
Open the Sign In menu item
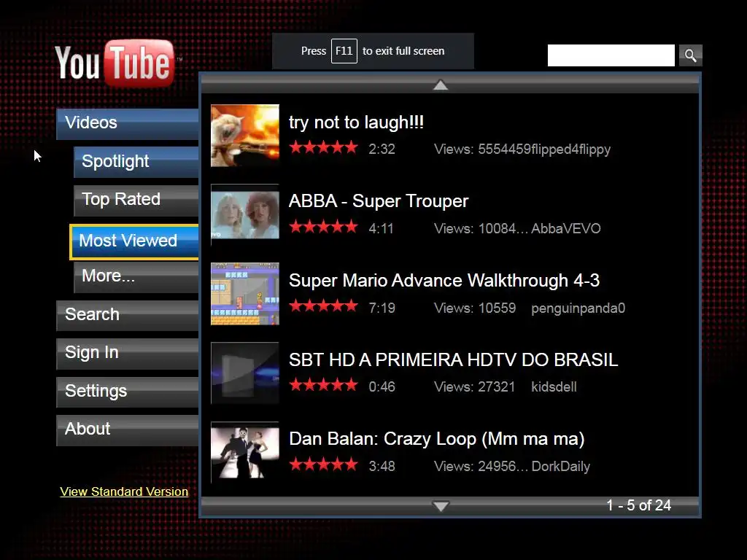tap(127, 354)
